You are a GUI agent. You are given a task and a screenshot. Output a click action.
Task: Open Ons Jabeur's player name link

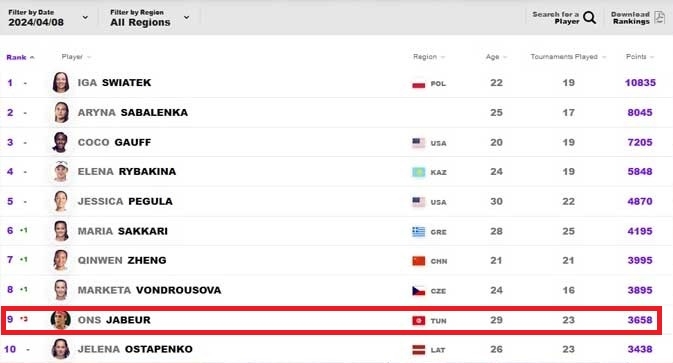114,320
